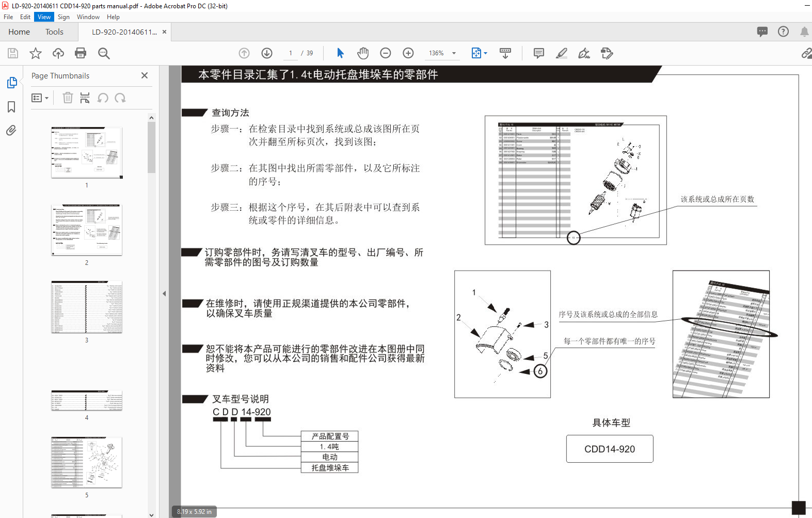Open the thumbnails options dropdown
The image size is (812, 518).
[x=40, y=98]
